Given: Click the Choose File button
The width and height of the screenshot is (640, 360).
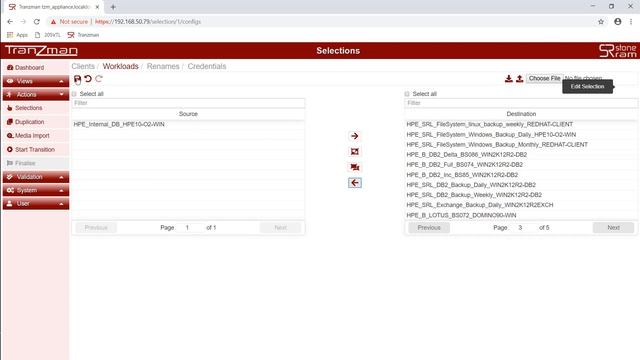Looking at the screenshot, I should pyautogui.click(x=544, y=78).
